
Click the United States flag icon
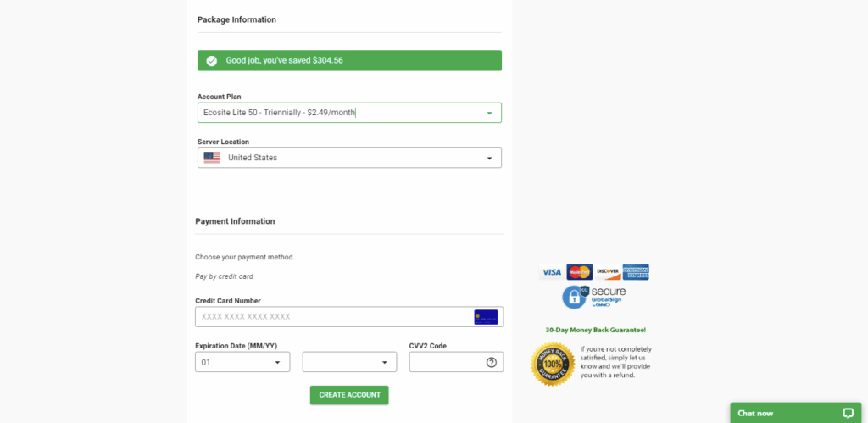212,158
